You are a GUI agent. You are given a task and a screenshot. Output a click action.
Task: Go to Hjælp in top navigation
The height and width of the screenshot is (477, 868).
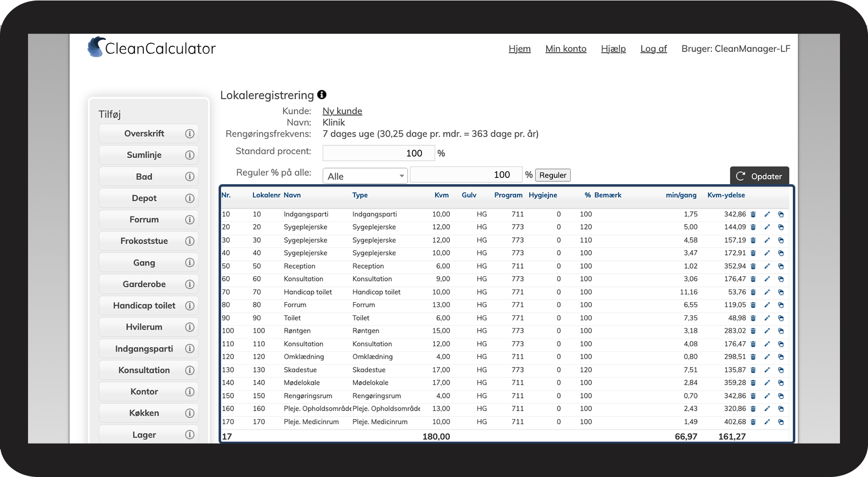click(613, 49)
